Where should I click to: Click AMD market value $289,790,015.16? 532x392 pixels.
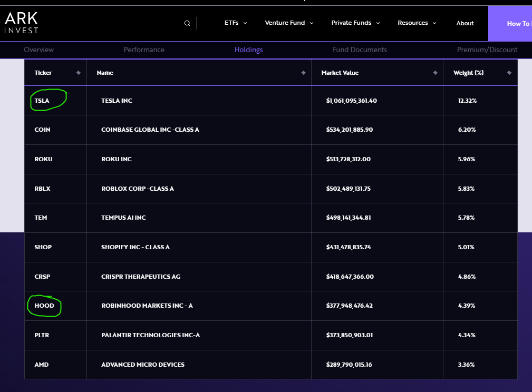pyautogui.click(x=349, y=365)
